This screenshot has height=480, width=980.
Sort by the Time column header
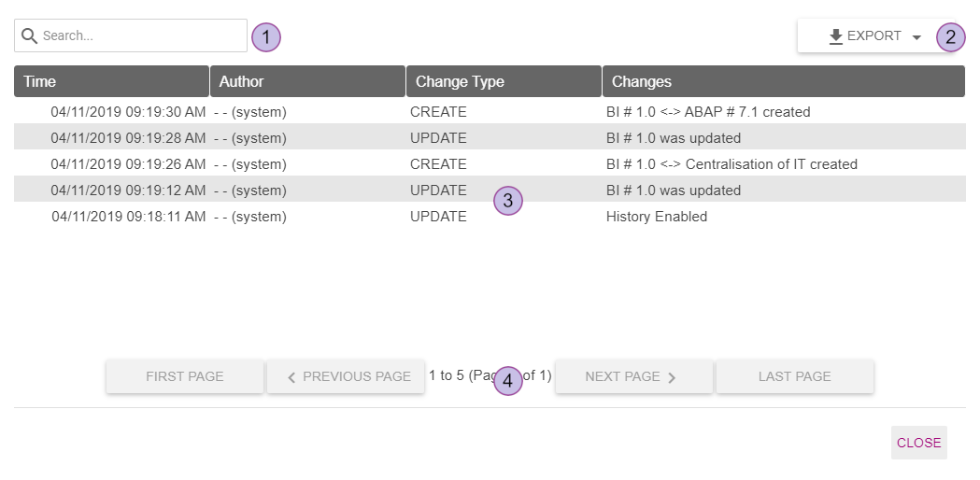pos(111,81)
